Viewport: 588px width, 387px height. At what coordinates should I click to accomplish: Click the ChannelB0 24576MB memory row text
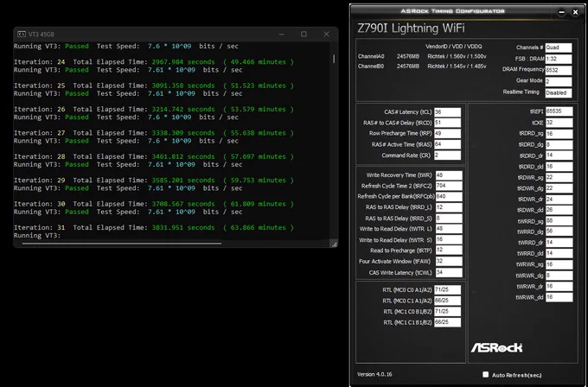click(422, 67)
